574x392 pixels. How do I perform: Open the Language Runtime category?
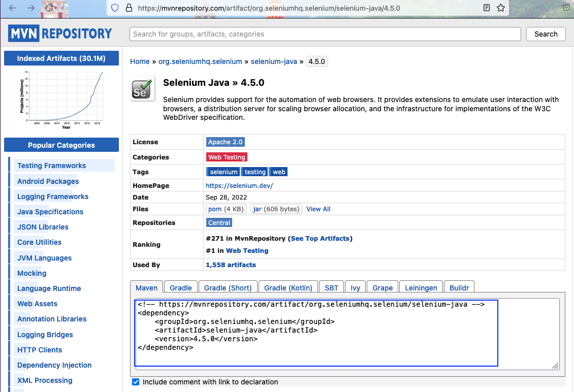click(x=49, y=288)
